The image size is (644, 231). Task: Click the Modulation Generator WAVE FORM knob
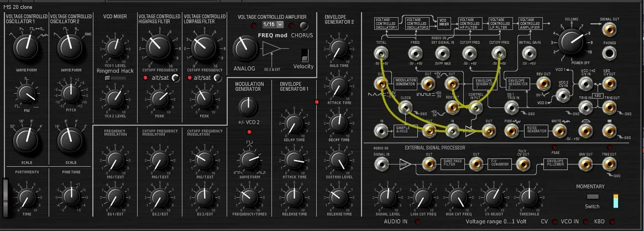click(249, 161)
